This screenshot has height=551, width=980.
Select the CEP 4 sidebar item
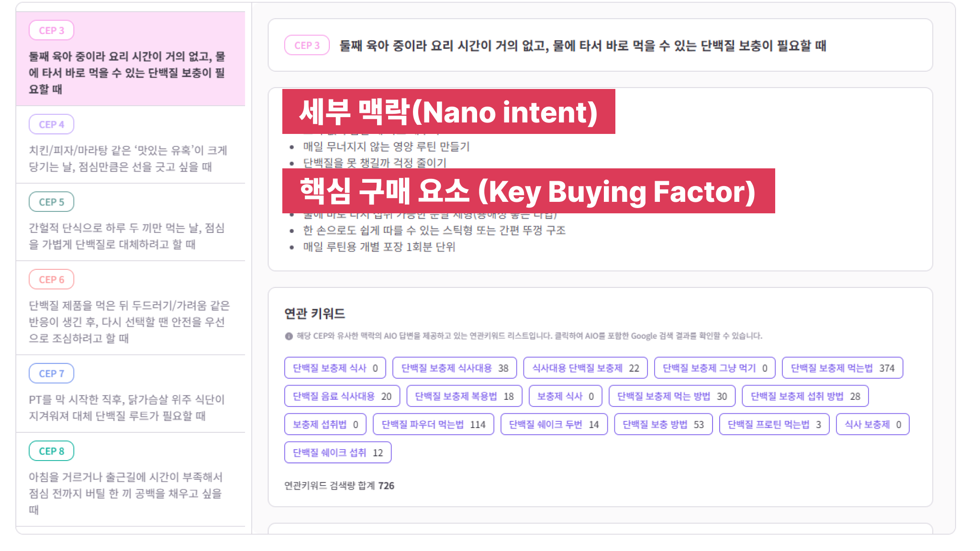(130, 144)
